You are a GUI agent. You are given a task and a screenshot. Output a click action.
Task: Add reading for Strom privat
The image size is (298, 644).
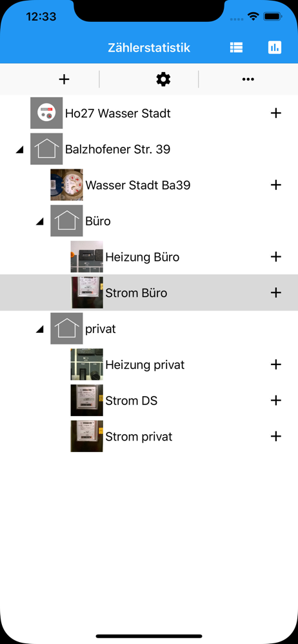tap(276, 436)
